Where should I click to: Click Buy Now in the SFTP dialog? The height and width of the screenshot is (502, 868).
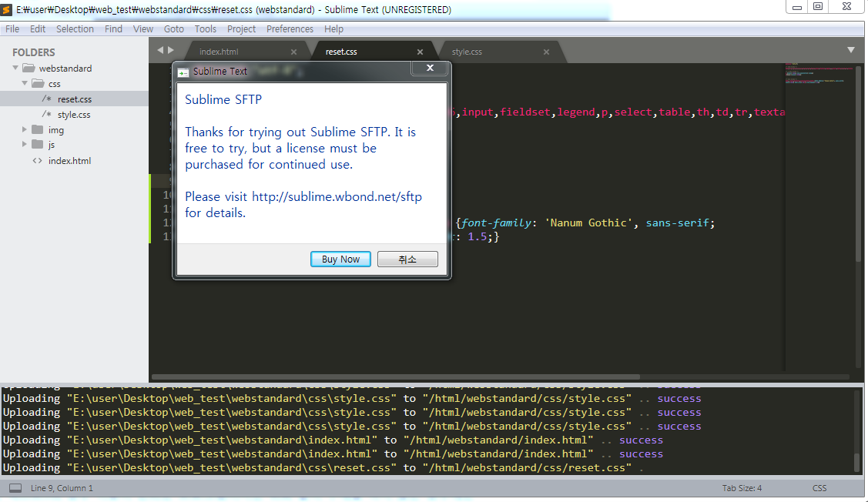coord(340,259)
